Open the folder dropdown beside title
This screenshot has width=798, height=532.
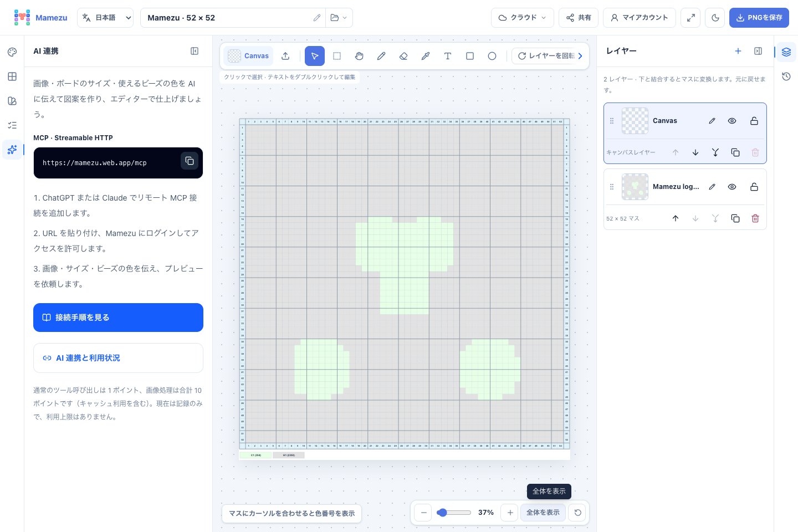click(x=339, y=18)
